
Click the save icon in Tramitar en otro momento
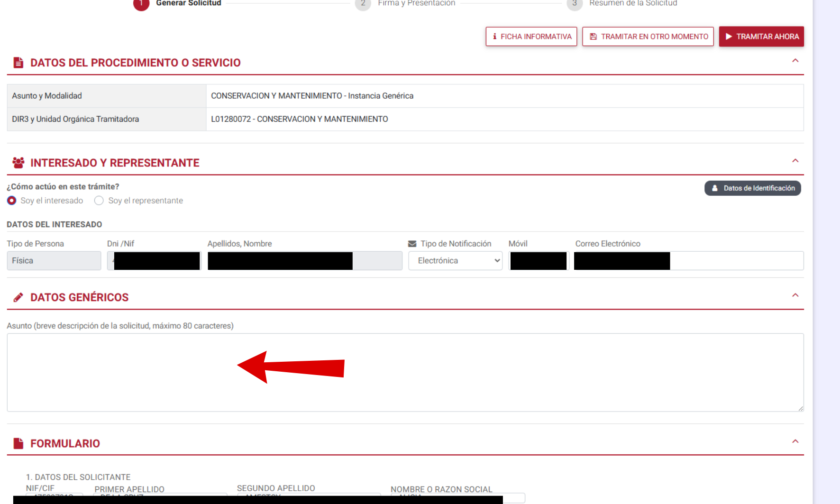pyautogui.click(x=593, y=37)
